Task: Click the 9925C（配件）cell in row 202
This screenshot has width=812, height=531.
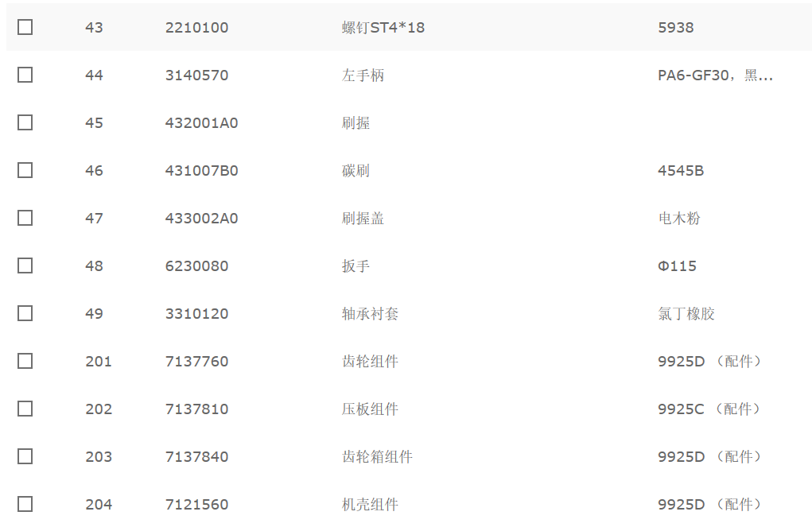Action: [710, 409]
